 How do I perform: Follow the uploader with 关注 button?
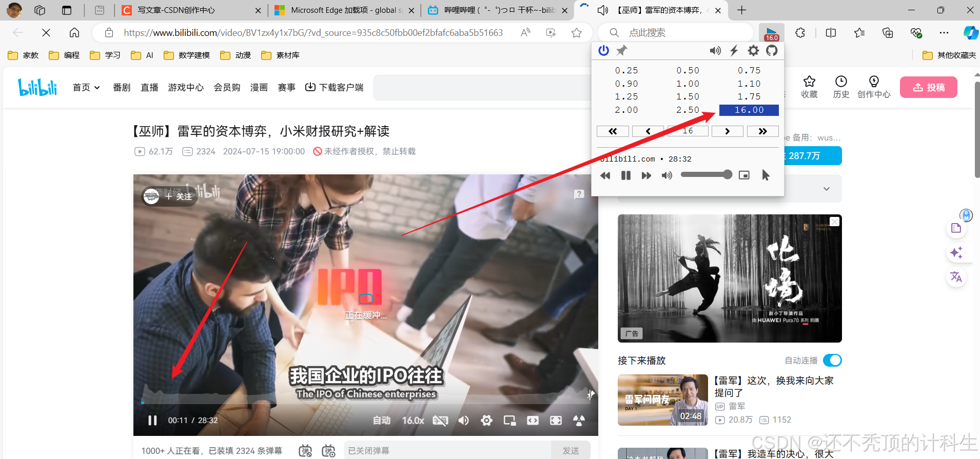pos(178,196)
